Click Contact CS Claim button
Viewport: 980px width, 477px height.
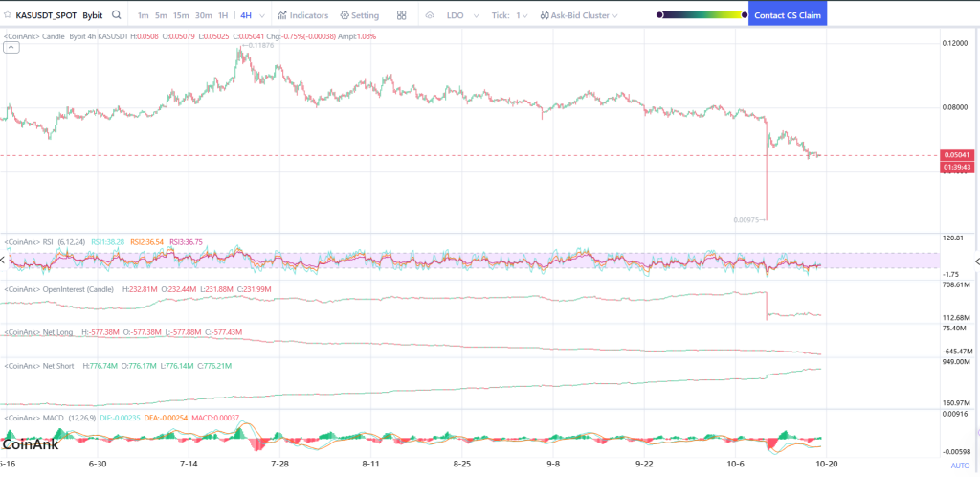pos(788,15)
